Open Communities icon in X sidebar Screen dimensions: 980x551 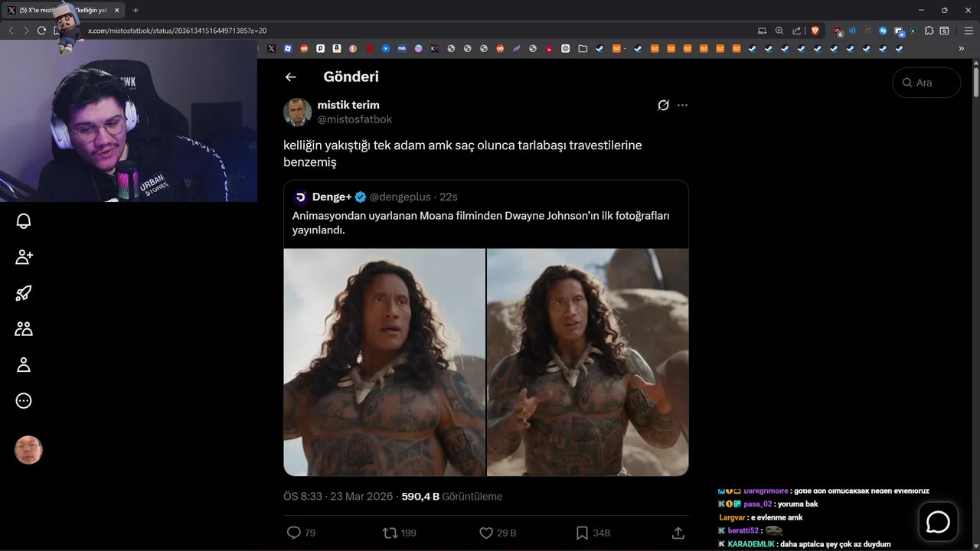pyautogui.click(x=24, y=329)
